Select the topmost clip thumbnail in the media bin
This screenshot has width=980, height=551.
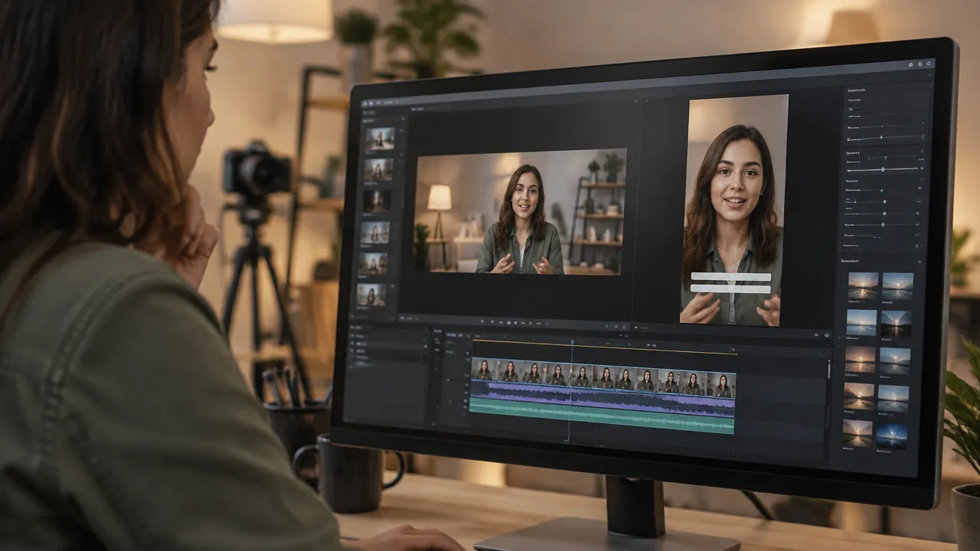pyautogui.click(x=380, y=139)
